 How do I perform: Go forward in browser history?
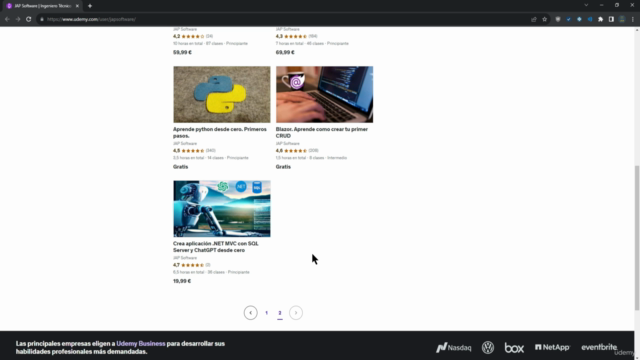18,19
